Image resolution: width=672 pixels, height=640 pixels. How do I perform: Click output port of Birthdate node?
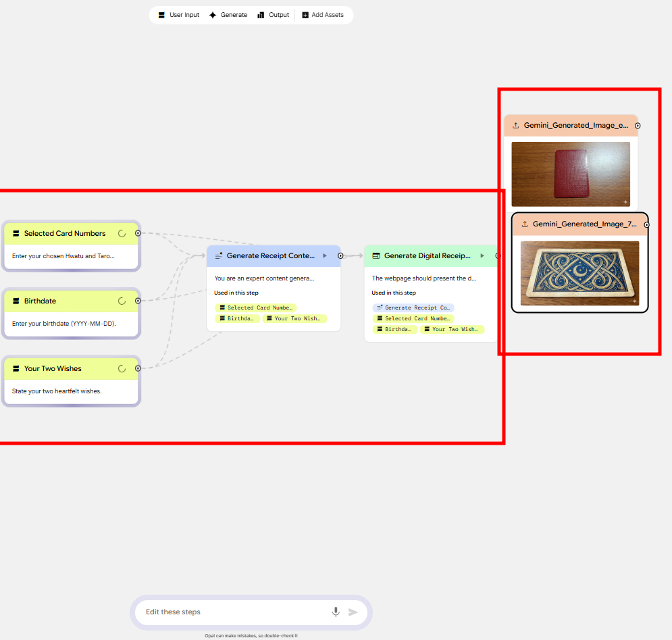(138, 301)
